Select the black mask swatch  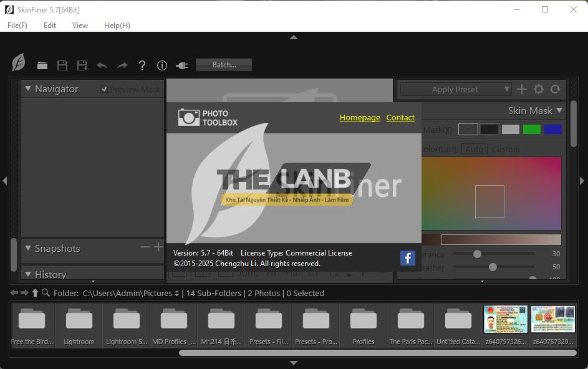click(489, 130)
